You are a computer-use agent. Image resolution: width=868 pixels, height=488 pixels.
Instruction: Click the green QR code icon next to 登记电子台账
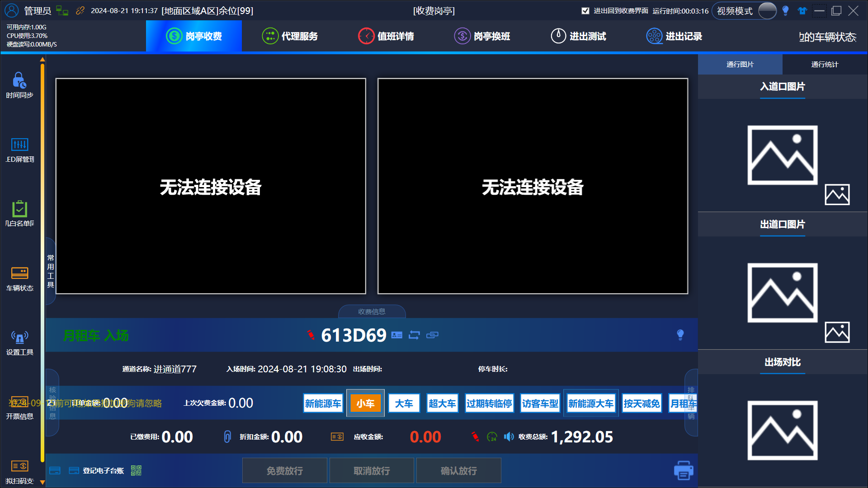coord(136,470)
